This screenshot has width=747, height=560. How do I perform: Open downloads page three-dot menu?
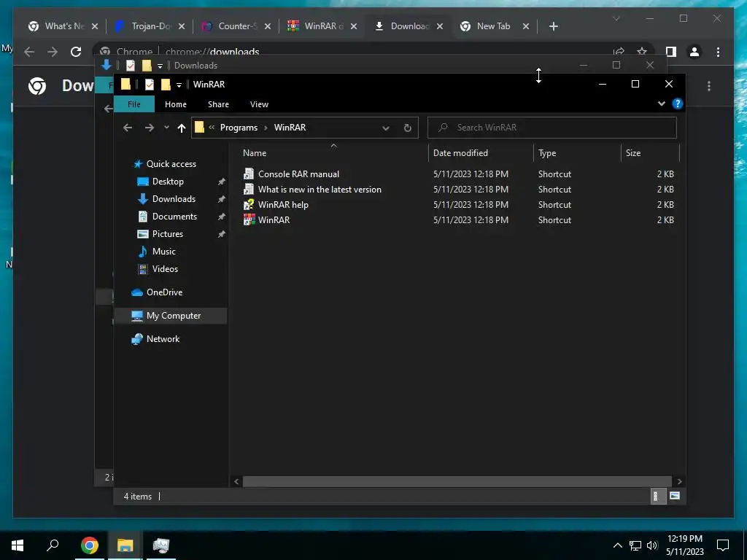click(709, 86)
